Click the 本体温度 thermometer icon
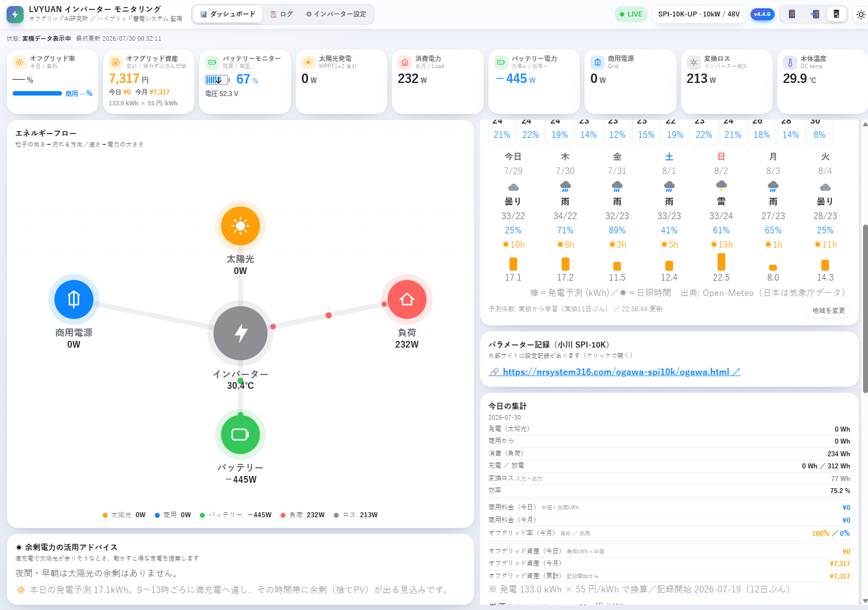The width and height of the screenshot is (868, 610). point(790,62)
